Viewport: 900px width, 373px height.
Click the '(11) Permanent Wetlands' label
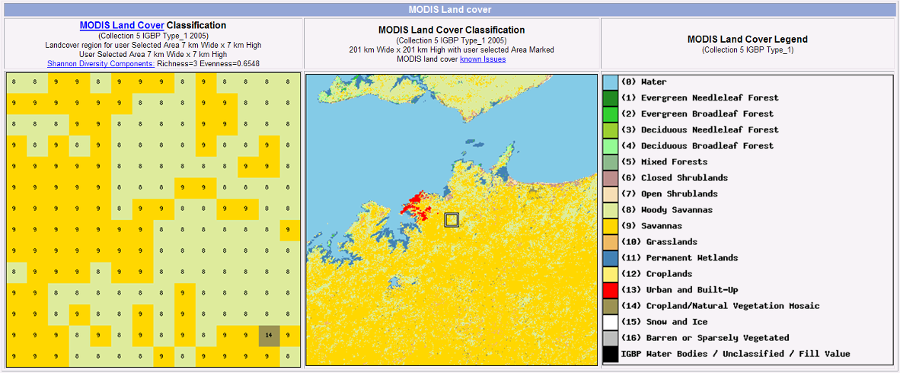(x=680, y=258)
